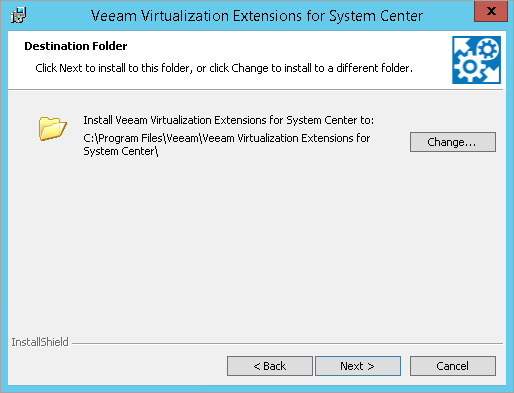This screenshot has height=393, width=514.
Task: Click the empty gray dialog area
Action: pos(257,247)
